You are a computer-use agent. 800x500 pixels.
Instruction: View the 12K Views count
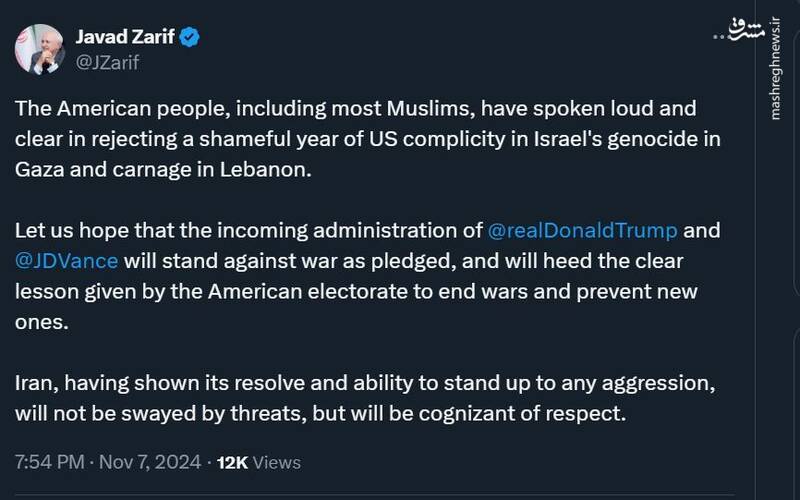click(x=257, y=463)
